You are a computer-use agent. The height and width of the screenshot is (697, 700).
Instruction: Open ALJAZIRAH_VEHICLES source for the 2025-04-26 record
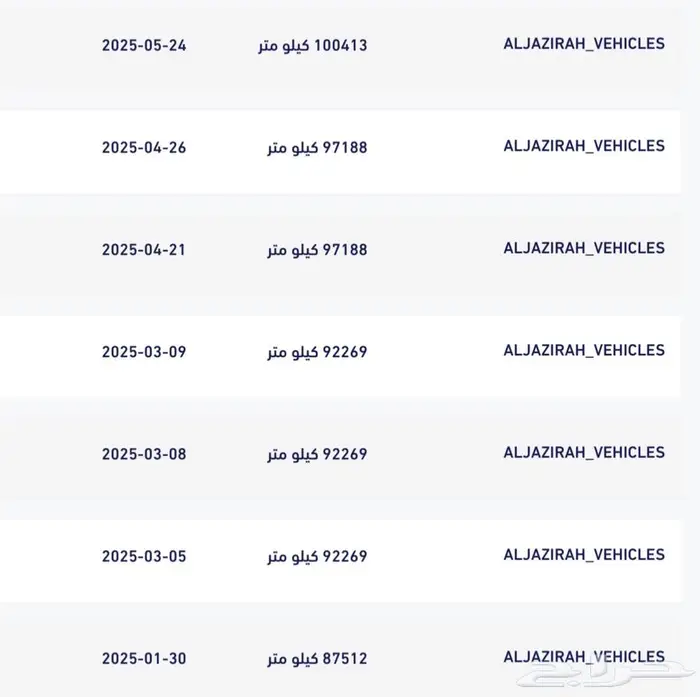[x=584, y=146]
